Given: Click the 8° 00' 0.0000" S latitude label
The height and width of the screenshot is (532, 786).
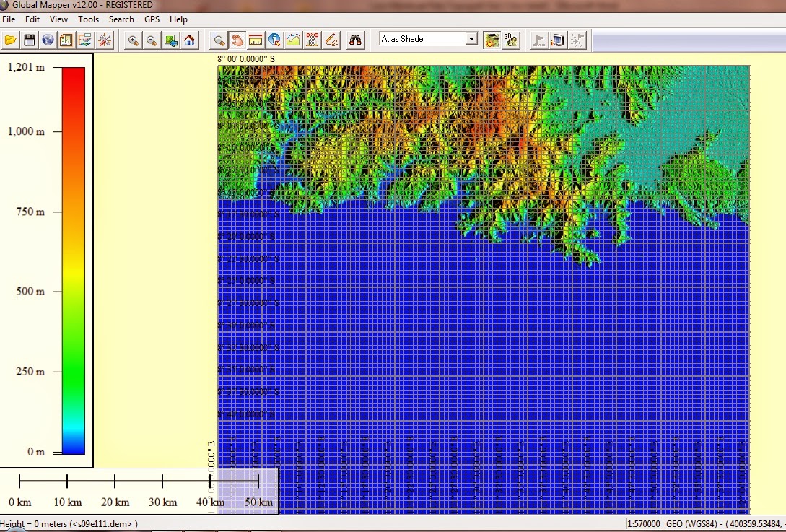Looking at the screenshot, I should pos(246,58).
